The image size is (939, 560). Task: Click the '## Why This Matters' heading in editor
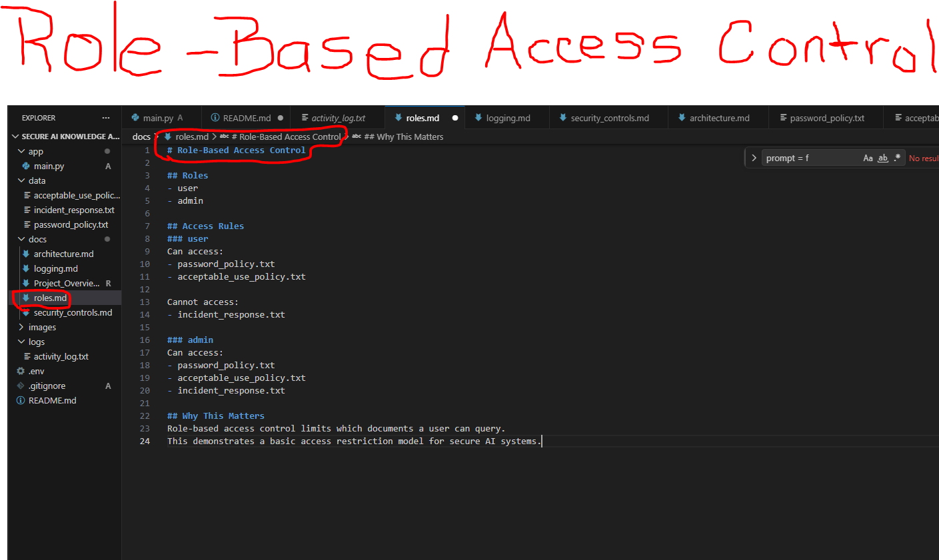pyautogui.click(x=216, y=416)
